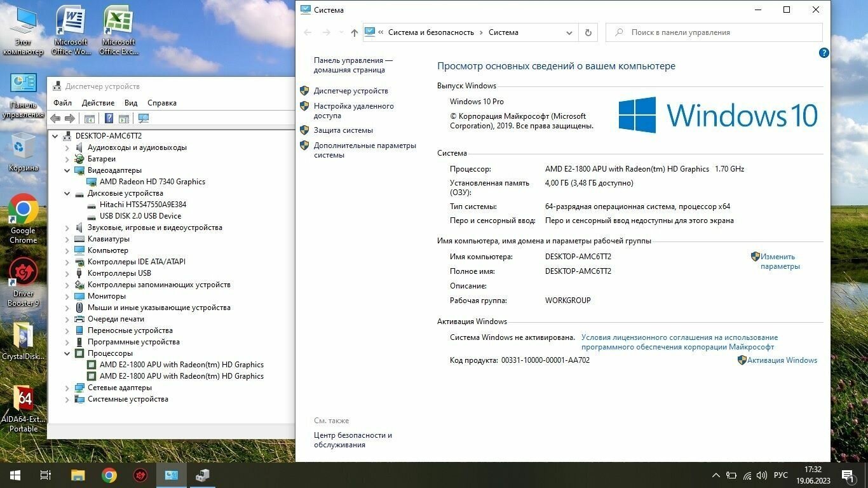Click the Control Panel search field
The image size is (868, 488).
714,32
